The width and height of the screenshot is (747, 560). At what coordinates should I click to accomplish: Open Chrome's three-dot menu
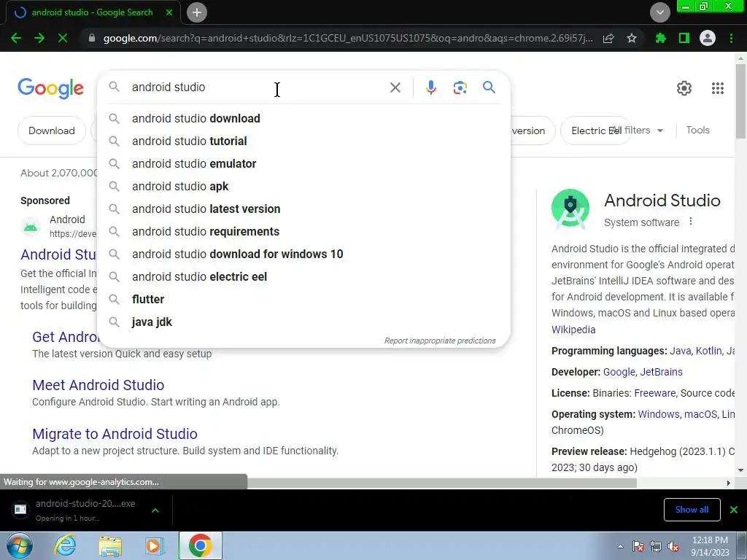[731, 38]
